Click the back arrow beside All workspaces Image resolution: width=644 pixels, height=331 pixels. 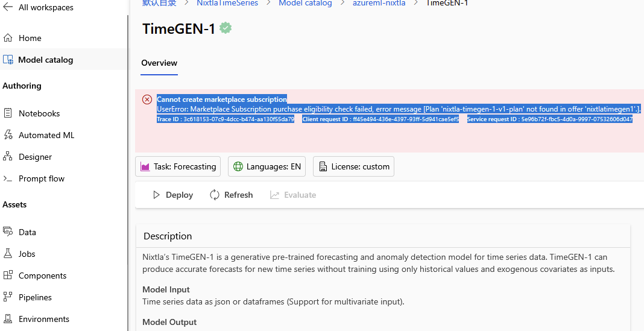tap(8, 7)
